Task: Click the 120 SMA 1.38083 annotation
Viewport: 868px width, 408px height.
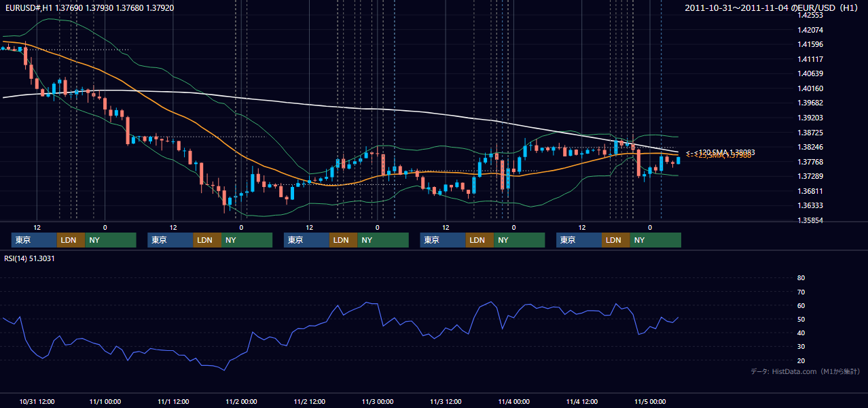Action: [x=721, y=152]
